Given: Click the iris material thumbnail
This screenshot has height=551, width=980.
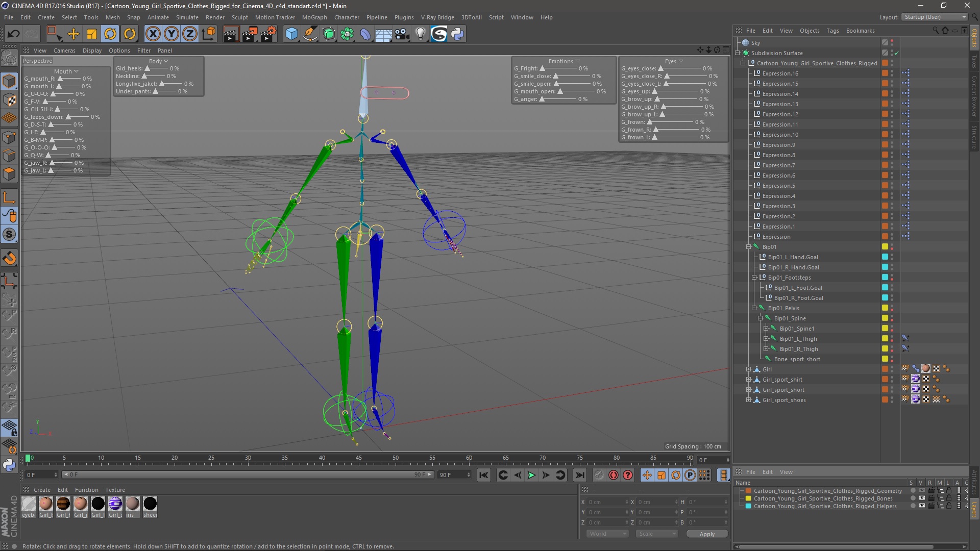Looking at the screenshot, I should pyautogui.click(x=132, y=504).
